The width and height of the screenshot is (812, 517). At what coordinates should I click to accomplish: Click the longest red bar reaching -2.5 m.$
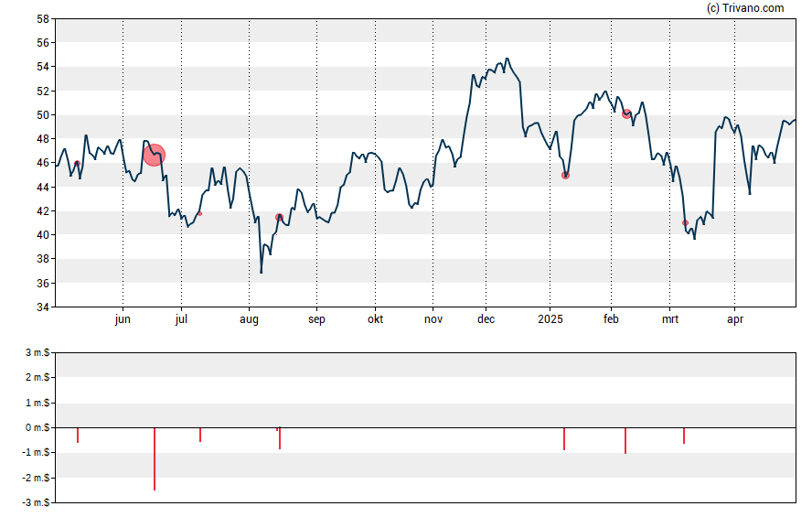click(155, 459)
